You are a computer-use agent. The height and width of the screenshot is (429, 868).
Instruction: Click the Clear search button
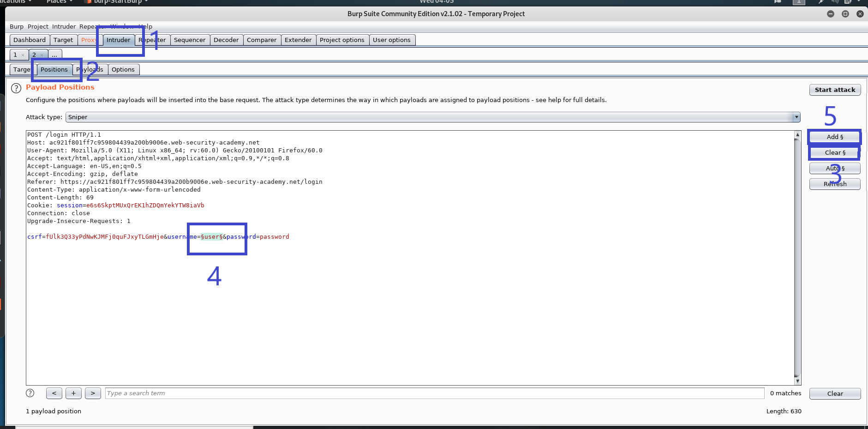coord(835,393)
